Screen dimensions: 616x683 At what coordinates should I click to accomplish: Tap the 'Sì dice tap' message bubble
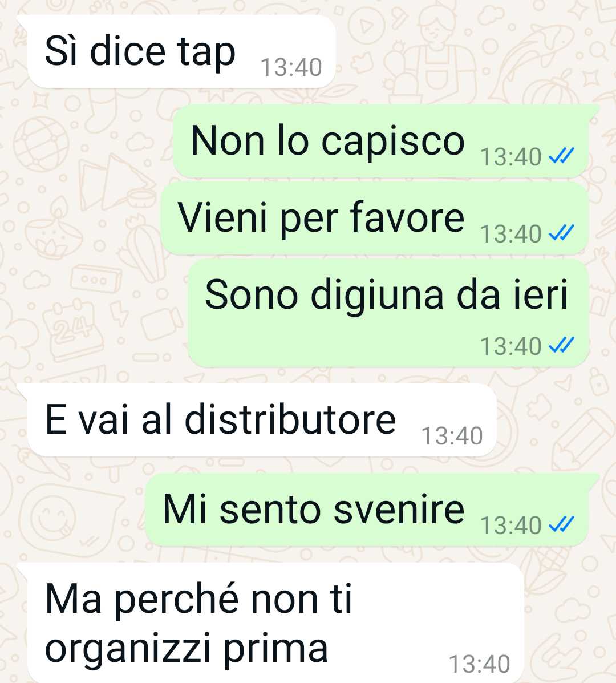(181, 51)
